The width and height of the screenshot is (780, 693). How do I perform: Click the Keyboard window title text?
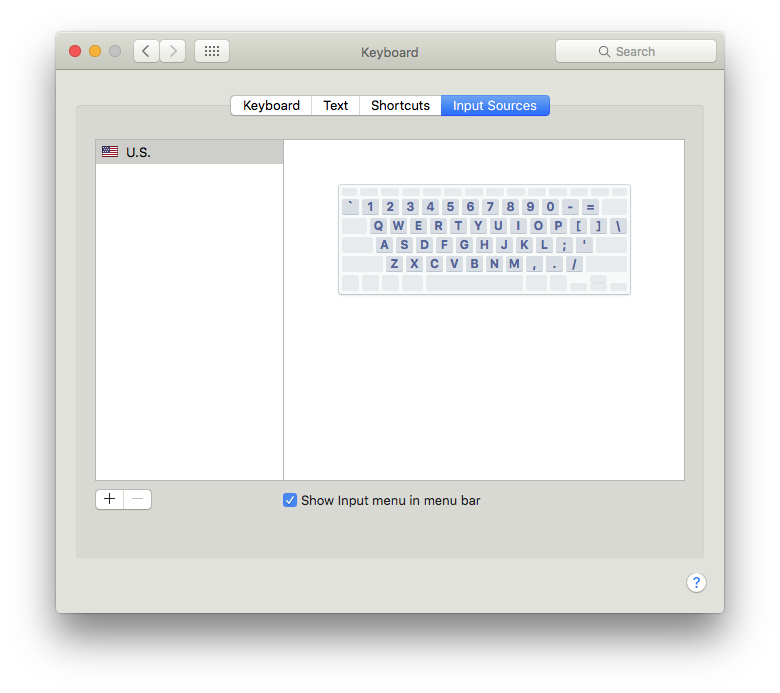click(x=390, y=52)
